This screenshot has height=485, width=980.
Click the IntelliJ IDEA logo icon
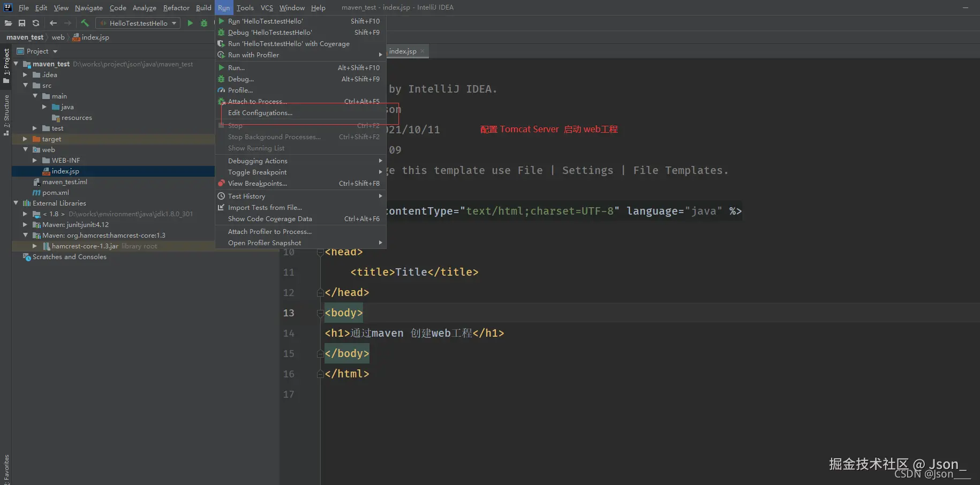click(7, 7)
